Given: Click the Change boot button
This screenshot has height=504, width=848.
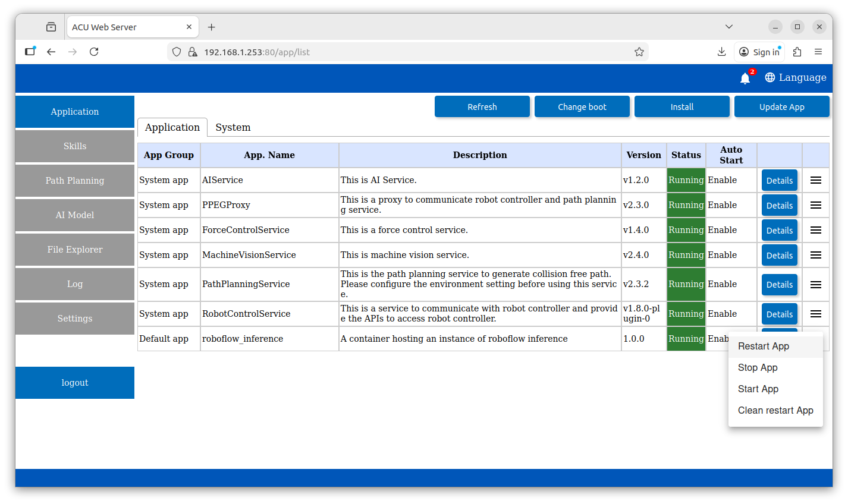Looking at the screenshot, I should [582, 107].
